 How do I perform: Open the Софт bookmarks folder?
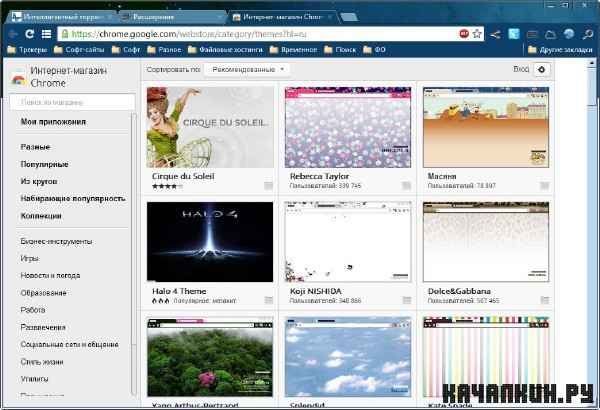coord(126,50)
